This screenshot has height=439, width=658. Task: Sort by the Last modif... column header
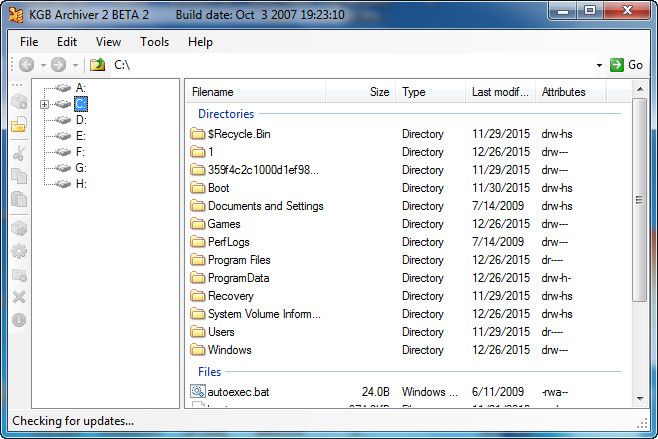[x=500, y=92]
